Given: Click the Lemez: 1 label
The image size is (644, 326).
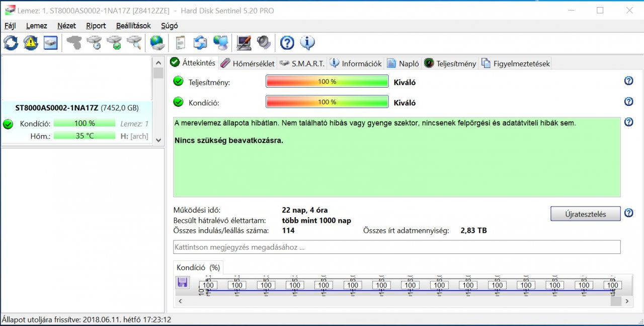Looking at the screenshot, I should pos(134,124).
